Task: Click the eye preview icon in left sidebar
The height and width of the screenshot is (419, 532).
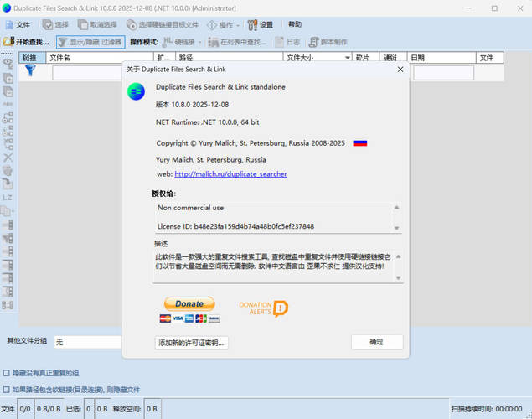Action: coord(8,62)
